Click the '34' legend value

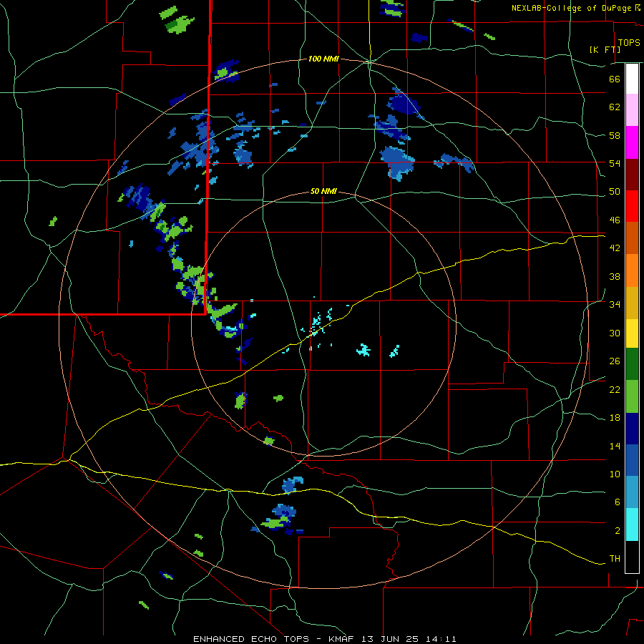(x=615, y=305)
